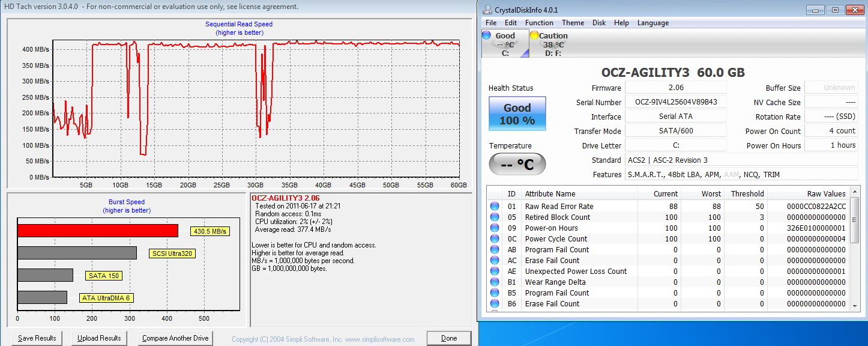Open the Help menu
Screen dimensions: 868x346
621,23
